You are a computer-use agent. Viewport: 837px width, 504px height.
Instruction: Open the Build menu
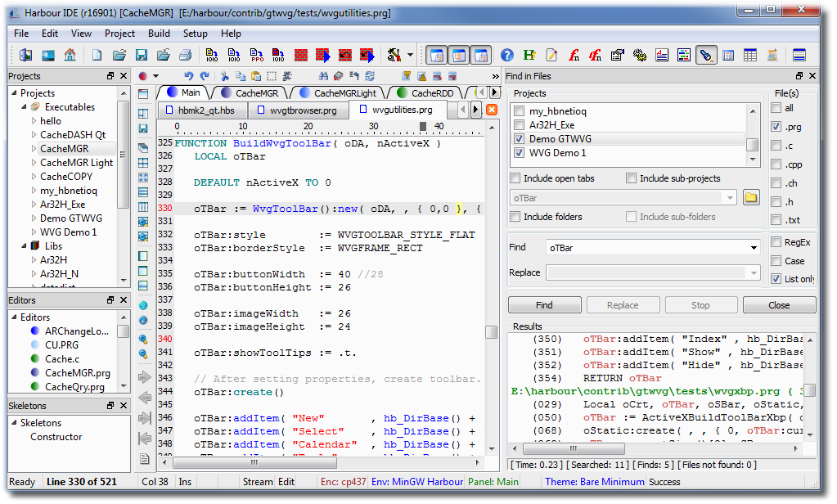point(159,34)
